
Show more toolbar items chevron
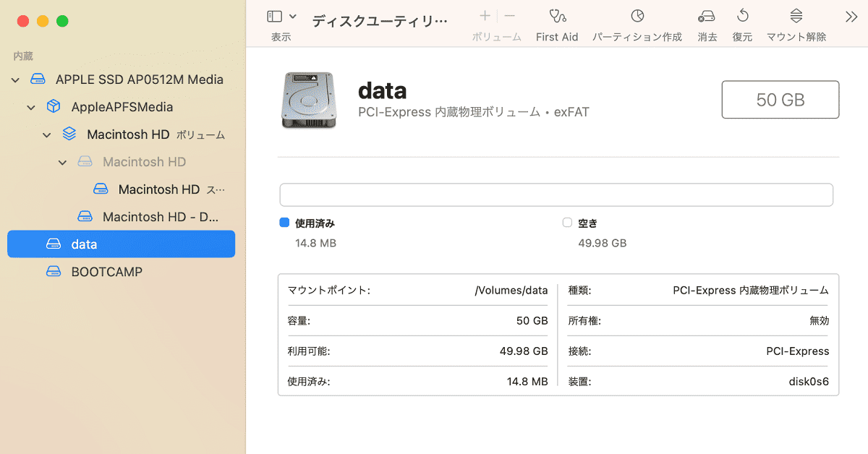tap(851, 16)
